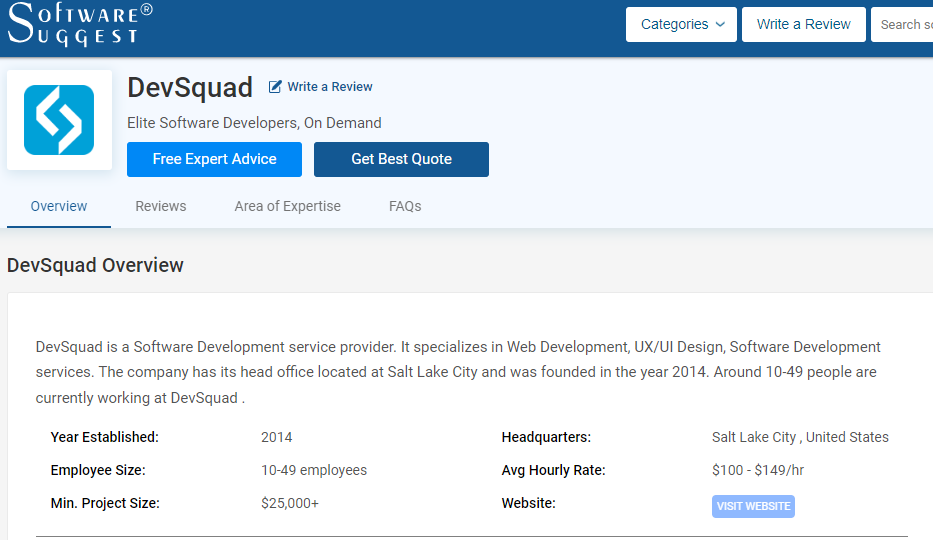Expand the Categories dropdown

point(681,24)
